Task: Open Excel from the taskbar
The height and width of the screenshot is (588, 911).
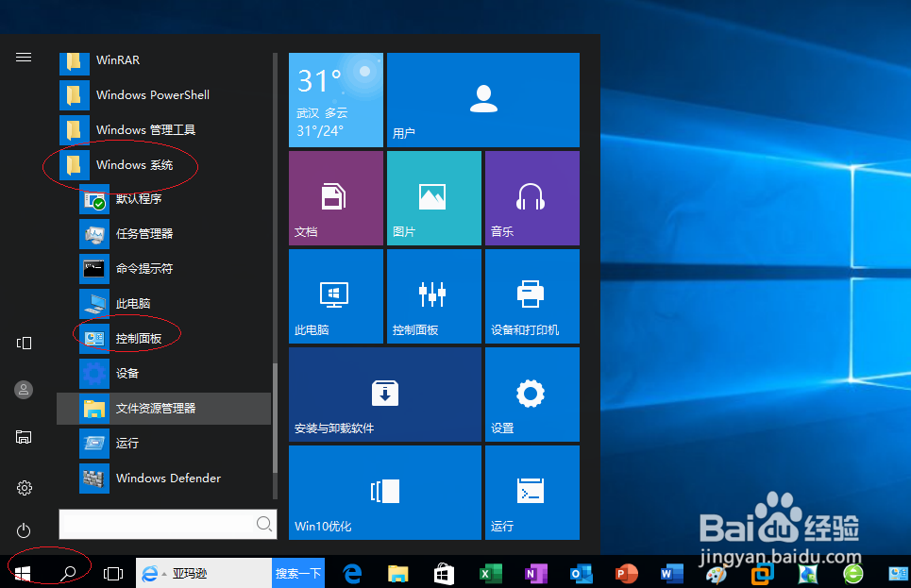Action: pos(489,573)
